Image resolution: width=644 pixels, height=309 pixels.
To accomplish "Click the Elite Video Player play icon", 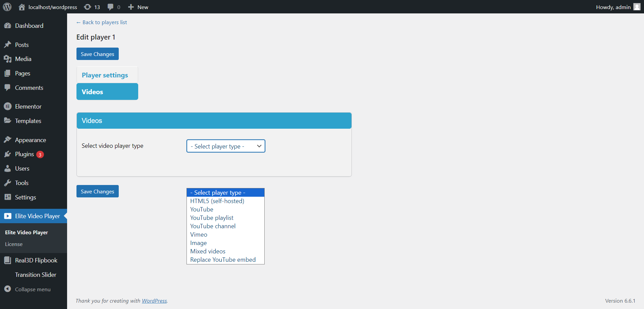I will point(8,216).
